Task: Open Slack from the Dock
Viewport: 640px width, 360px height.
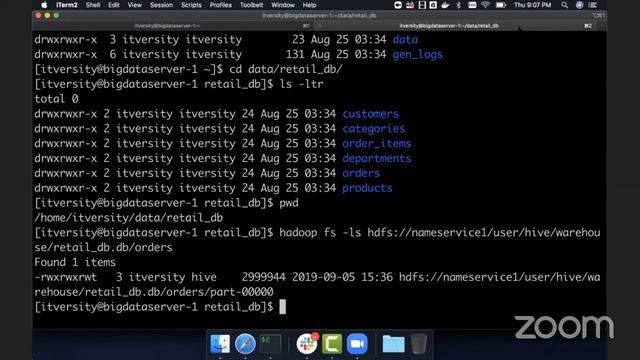Action: 307,344
